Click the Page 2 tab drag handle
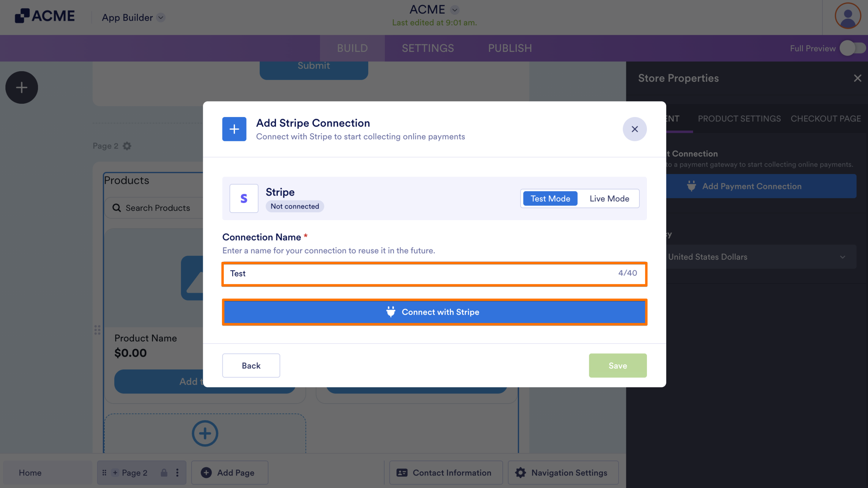868x488 pixels. tap(104, 473)
